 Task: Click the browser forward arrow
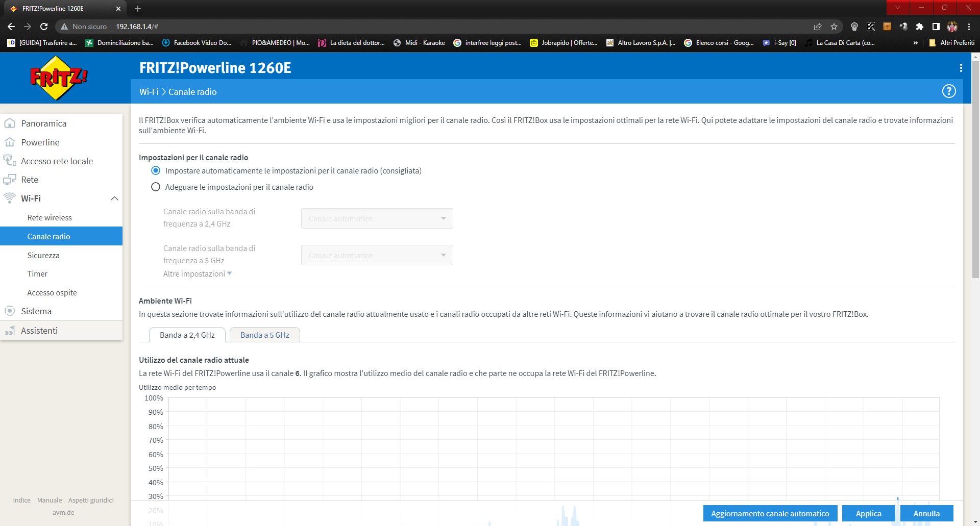(x=28, y=27)
